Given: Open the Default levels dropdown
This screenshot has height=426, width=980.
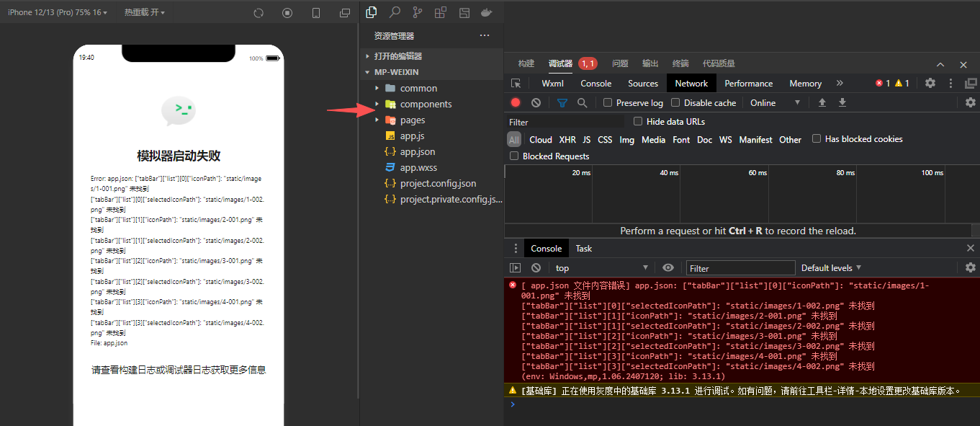Looking at the screenshot, I should [x=831, y=267].
